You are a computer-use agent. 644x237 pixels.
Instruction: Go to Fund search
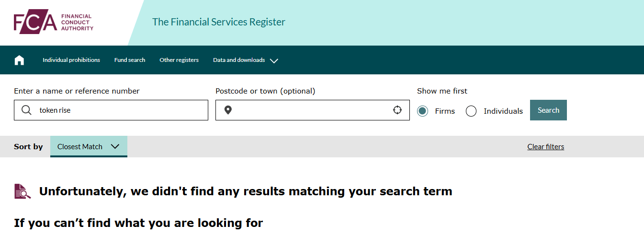coord(130,60)
